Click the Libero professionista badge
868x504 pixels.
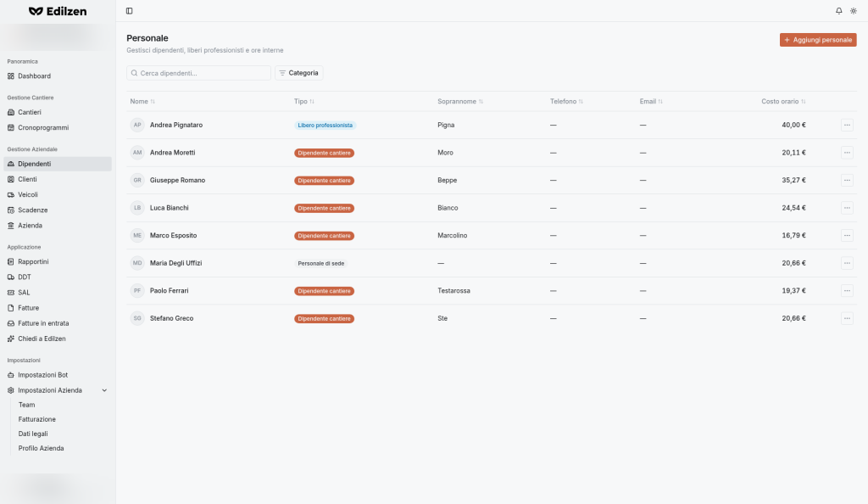coord(325,126)
